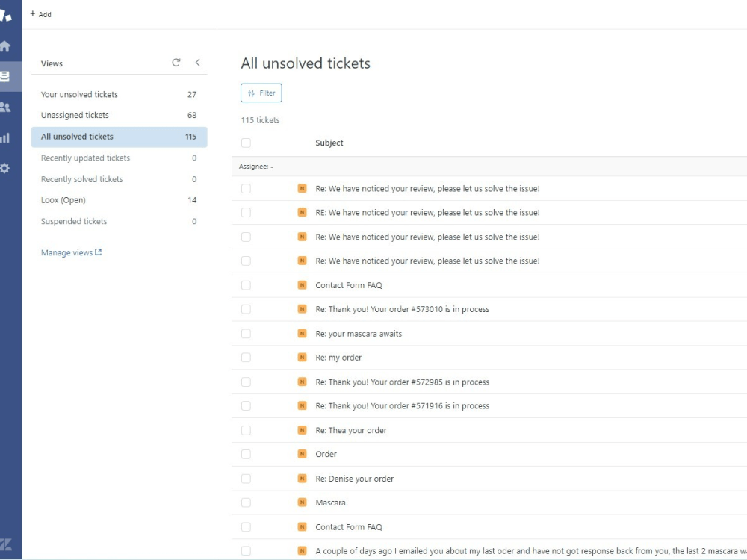Image resolution: width=747 pixels, height=560 pixels.
Task: Select Recently updated tickets view
Action: coord(119,158)
